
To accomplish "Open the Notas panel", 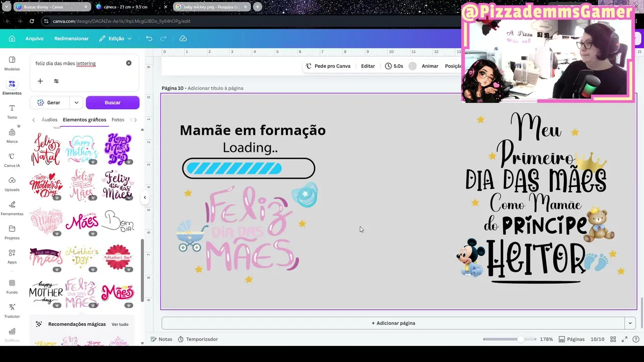I will [x=162, y=339].
